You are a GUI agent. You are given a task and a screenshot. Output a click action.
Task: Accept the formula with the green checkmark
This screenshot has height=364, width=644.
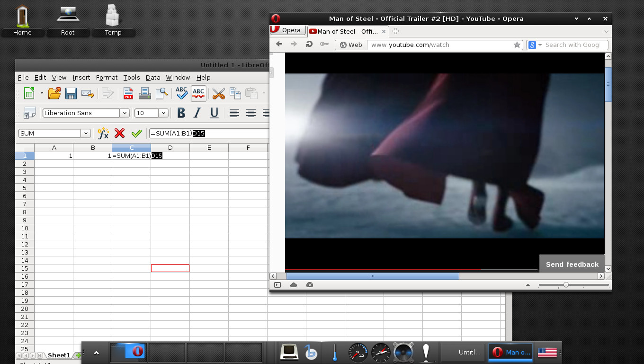click(x=137, y=133)
